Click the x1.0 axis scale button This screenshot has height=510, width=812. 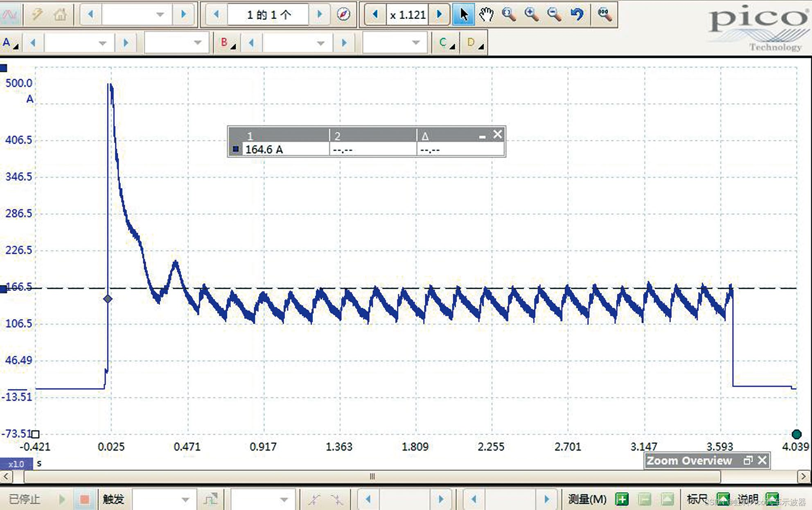(16, 464)
